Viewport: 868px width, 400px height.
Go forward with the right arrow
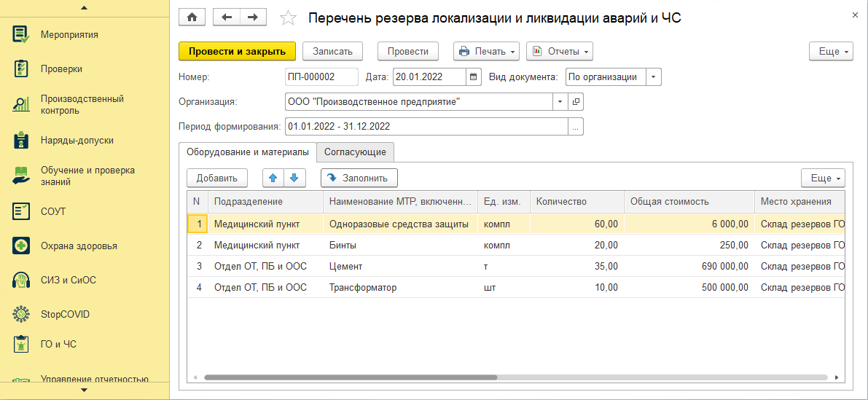coord(253,17)
